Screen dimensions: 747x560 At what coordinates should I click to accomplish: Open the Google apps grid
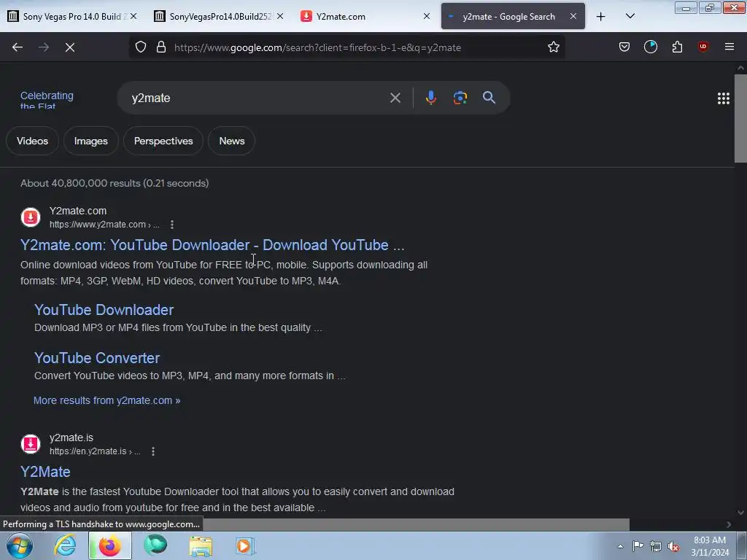click(723, 98)
